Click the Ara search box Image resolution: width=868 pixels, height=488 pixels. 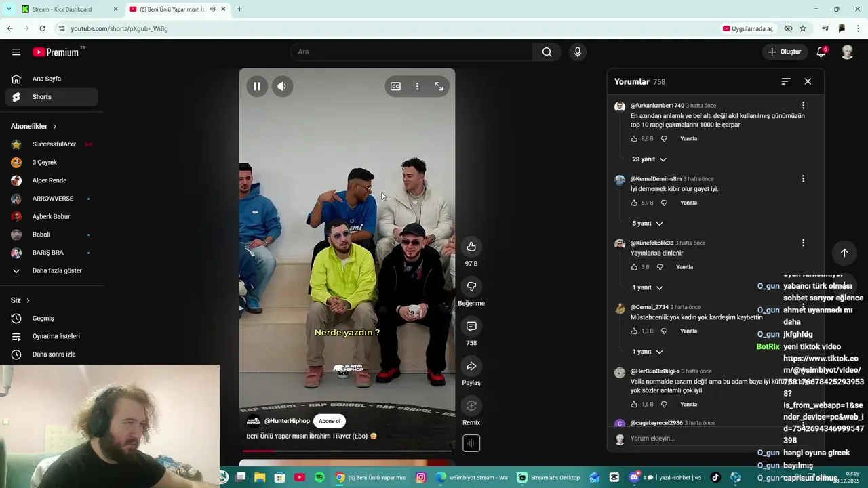[x=412, y=52]
